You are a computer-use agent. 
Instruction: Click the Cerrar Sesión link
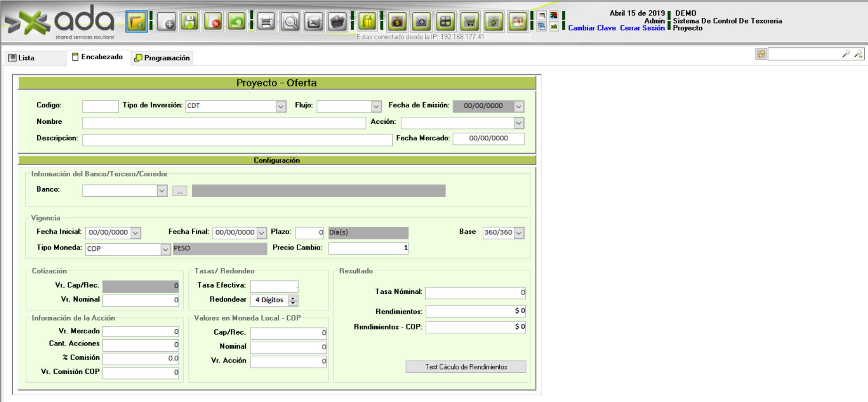642,28
